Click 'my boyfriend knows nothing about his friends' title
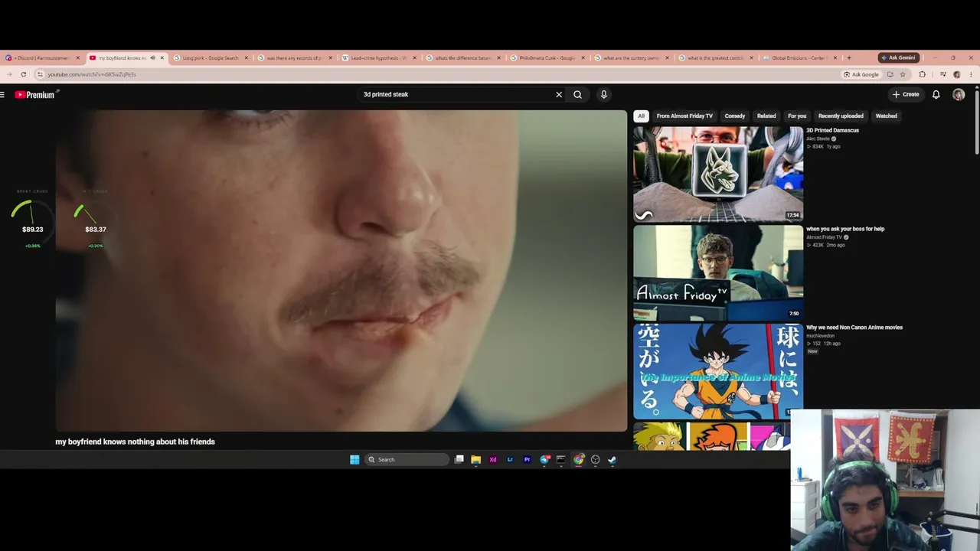 click(x=135, y=442)
